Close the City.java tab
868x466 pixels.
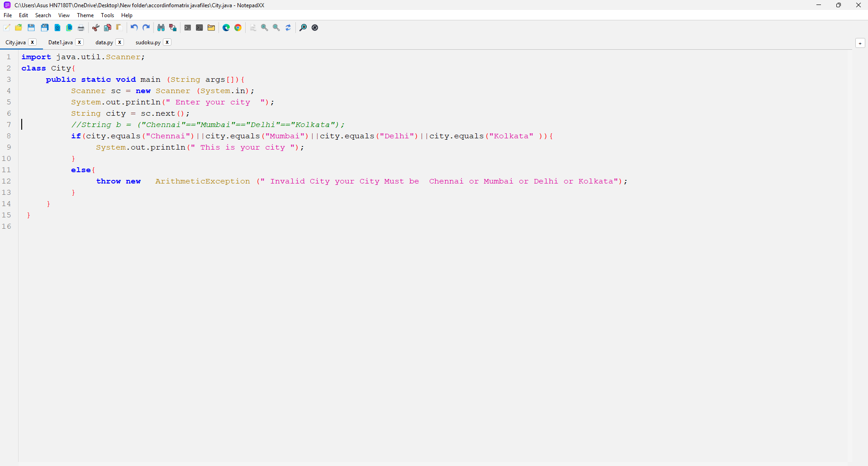click(33, 42)
